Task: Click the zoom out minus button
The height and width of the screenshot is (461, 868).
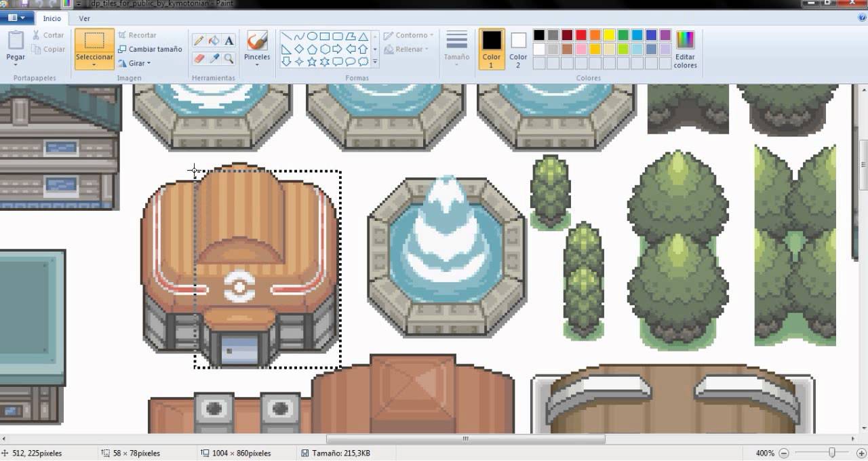Action: (784, 453)
